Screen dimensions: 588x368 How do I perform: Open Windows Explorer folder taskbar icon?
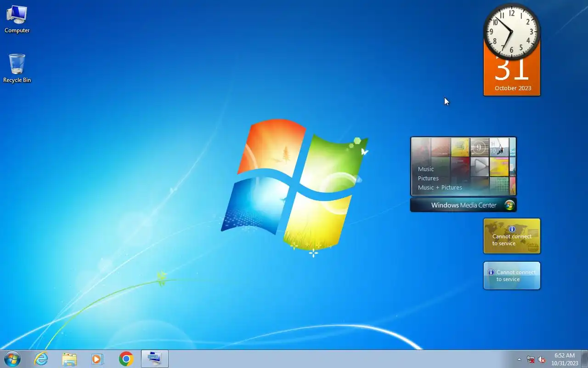[69, 359]
